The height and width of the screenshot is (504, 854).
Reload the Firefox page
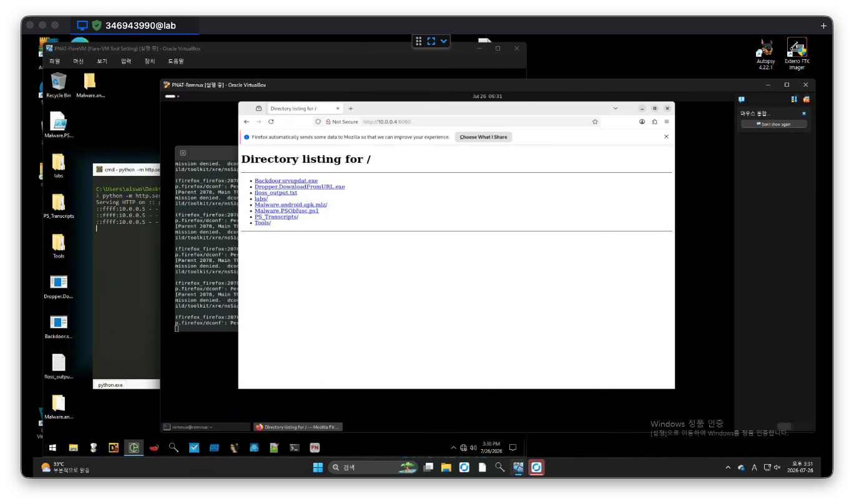tap(271, 122)
